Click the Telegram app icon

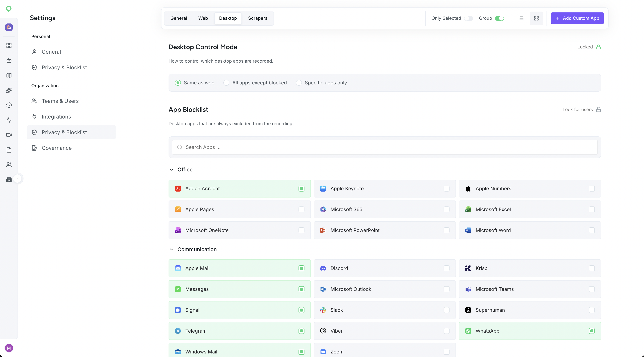coord(178,331)
